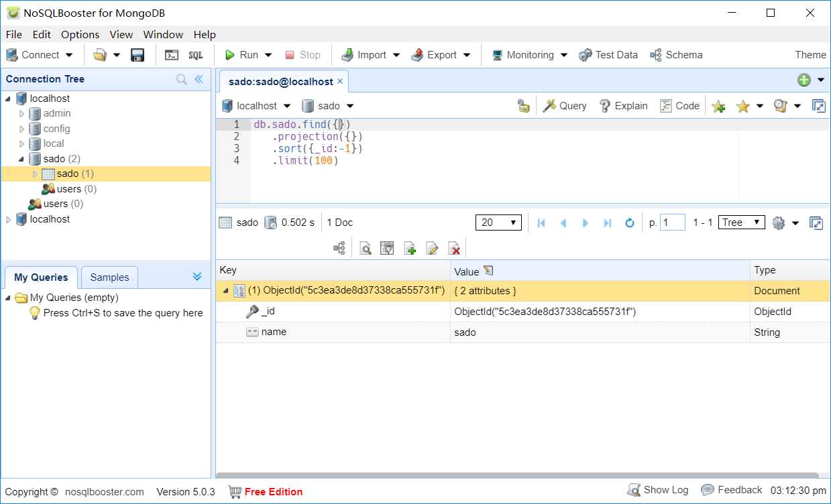This screenshot has height=504, width=831.
Task: Select the local database in the tree
Action: [54, 143]
